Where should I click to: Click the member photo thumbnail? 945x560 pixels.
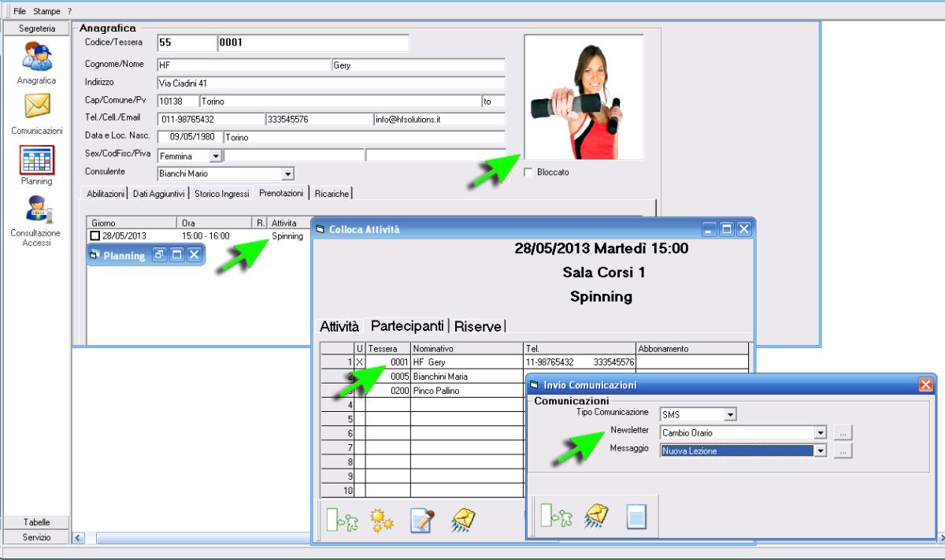pyautogui.click(x=584, y=97)
